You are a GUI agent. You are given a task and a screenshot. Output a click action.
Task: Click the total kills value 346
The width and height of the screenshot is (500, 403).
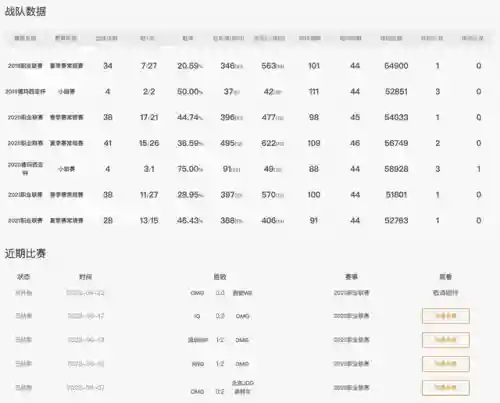pos(228,66)
